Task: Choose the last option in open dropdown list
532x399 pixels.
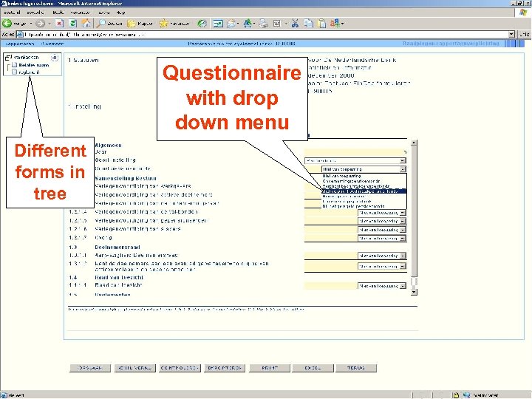Action: (364, 206)
